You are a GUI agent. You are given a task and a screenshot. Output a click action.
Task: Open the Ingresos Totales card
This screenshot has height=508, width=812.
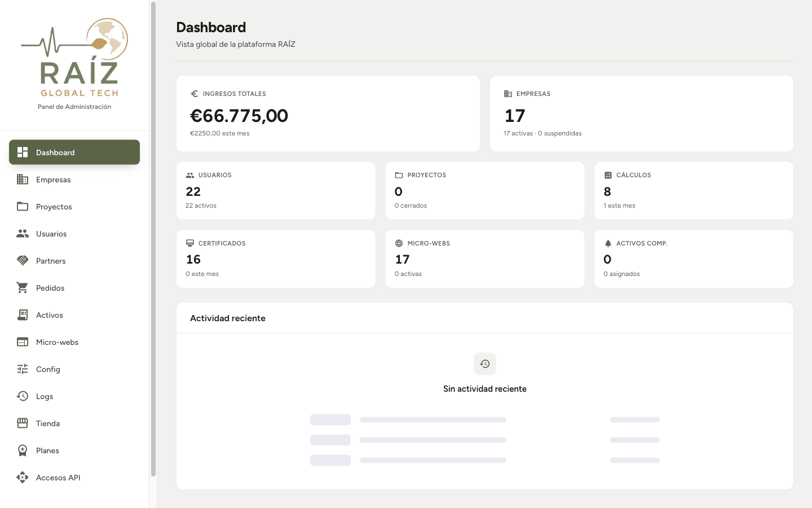pyautogui.click(x=328, y=113)
